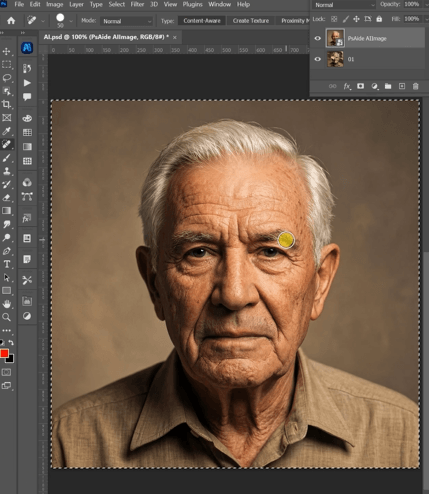Create a new layer group
The image size is (429, 494).
coord(388,86)
